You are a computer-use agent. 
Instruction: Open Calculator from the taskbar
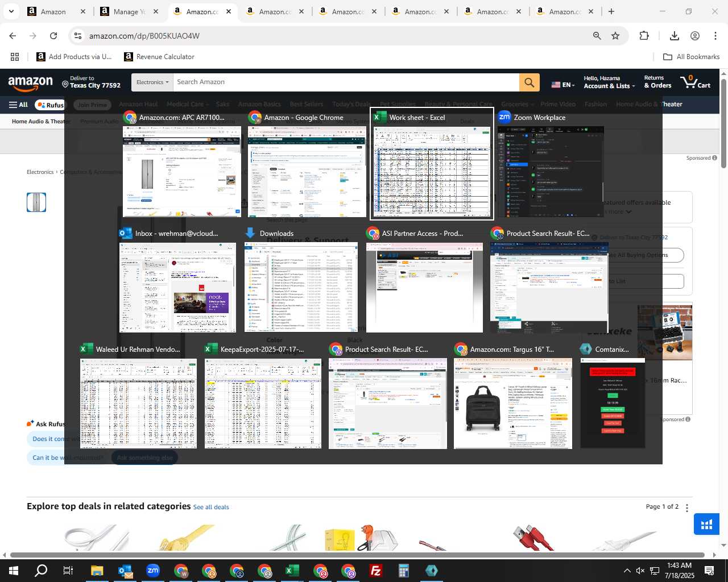tap(404, 571)
